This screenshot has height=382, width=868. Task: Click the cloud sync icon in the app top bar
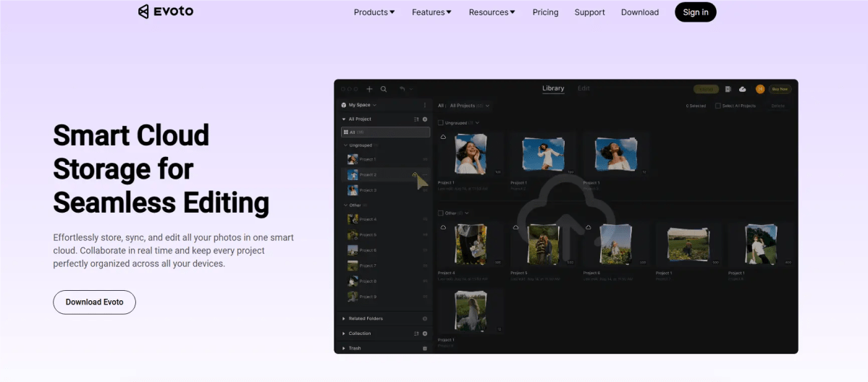pos(743,89)
